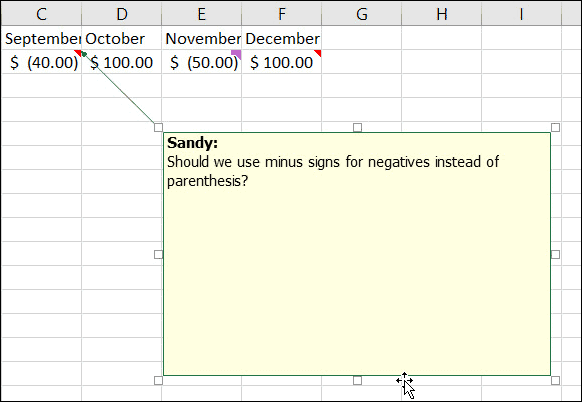
Task: Click the bottom-right resize handle of comment box
Action: click(555, 380)
